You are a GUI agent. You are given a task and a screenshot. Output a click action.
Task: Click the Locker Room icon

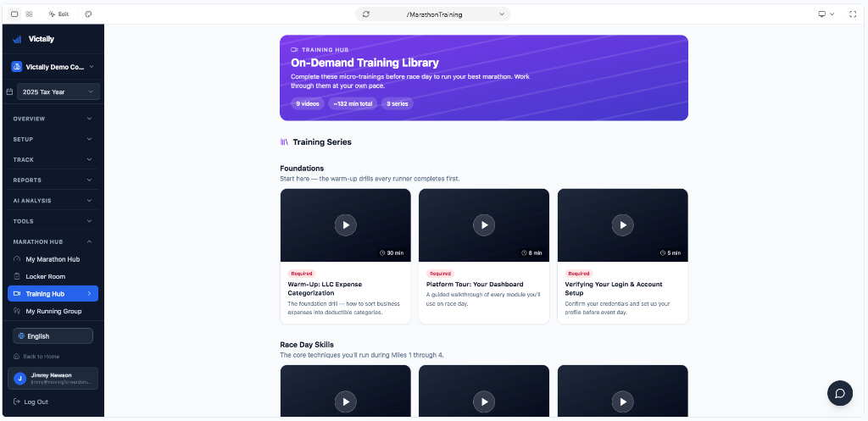pos(17,277)
